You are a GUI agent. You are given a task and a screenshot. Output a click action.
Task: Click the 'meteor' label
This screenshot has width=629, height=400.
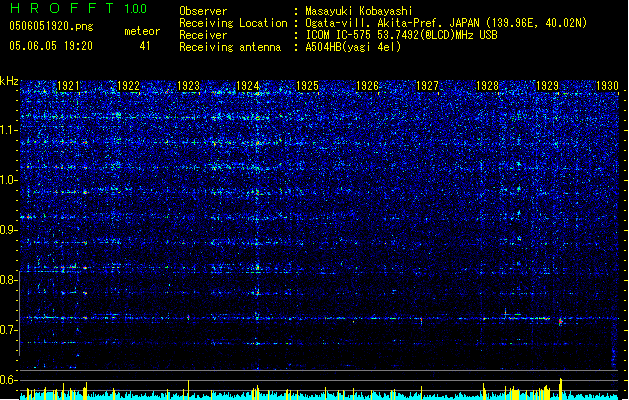pyautogui.click(x=142, y=31)
